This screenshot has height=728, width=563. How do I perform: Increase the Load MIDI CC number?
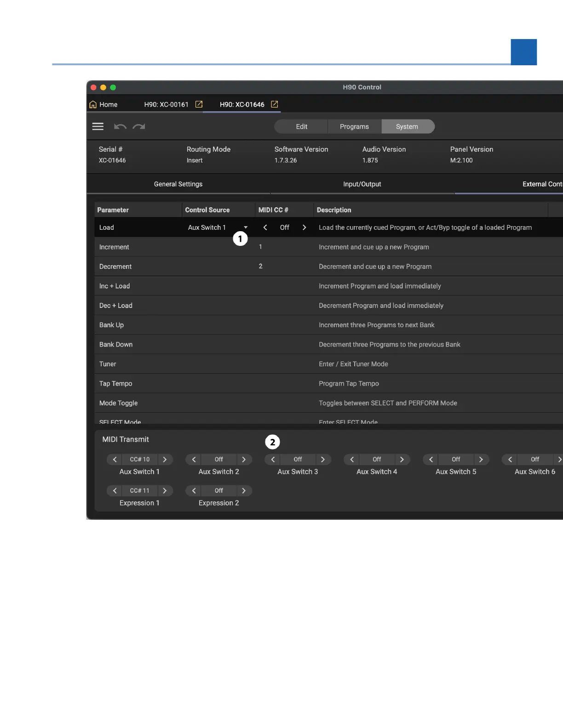tap(304, 227)
